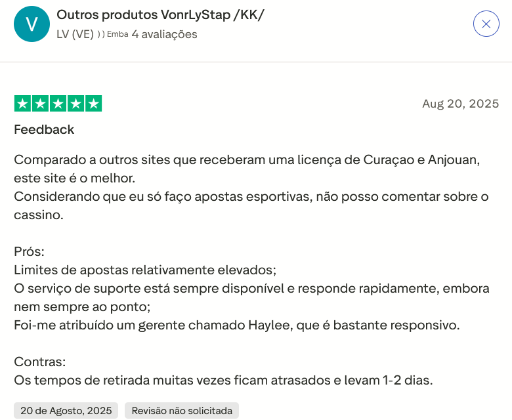512x420 pixels.
Task: Select the 20 de Agosto, 2025 tag
Action: click(x=66, y=411)
